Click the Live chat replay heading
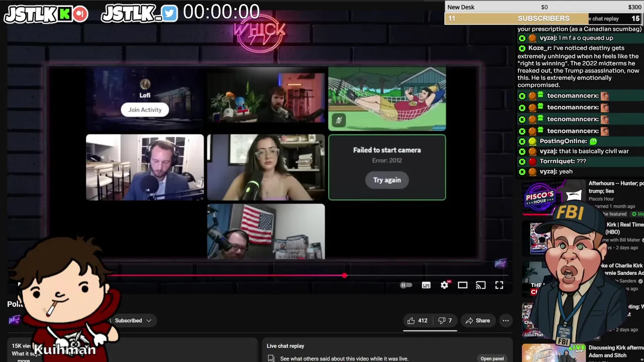The height and width of the screenshot is (362, 644). [285, 346]
